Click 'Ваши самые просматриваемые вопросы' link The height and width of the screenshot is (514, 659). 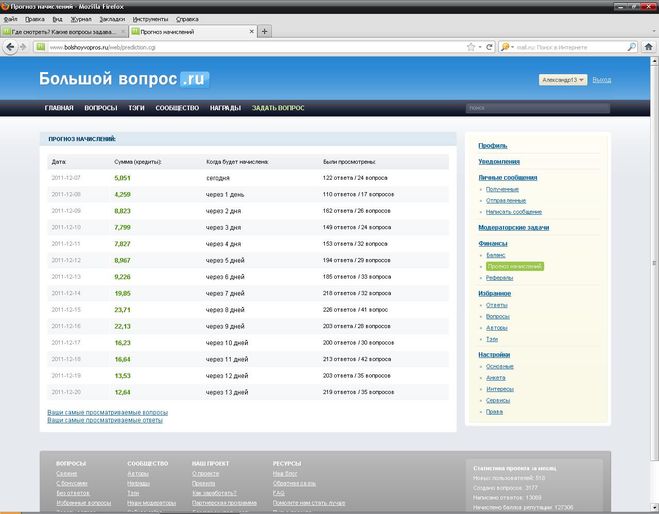(108, 413)
